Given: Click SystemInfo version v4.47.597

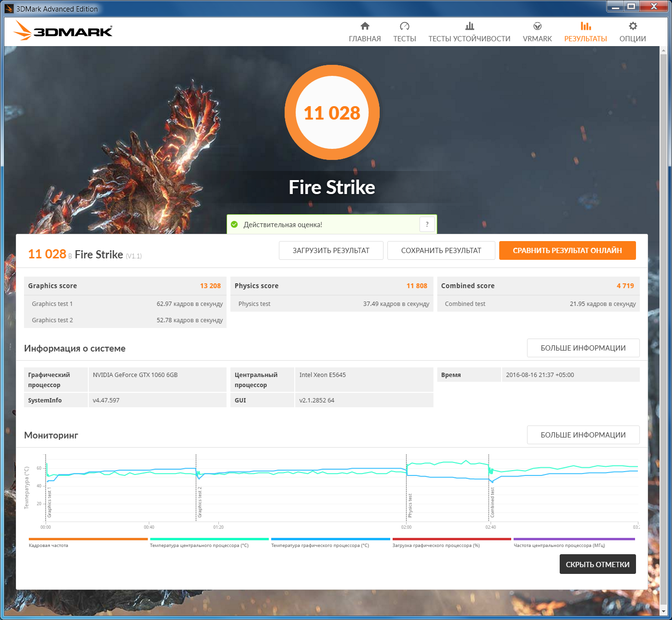Looking at the screenshot, I should 106,400.
